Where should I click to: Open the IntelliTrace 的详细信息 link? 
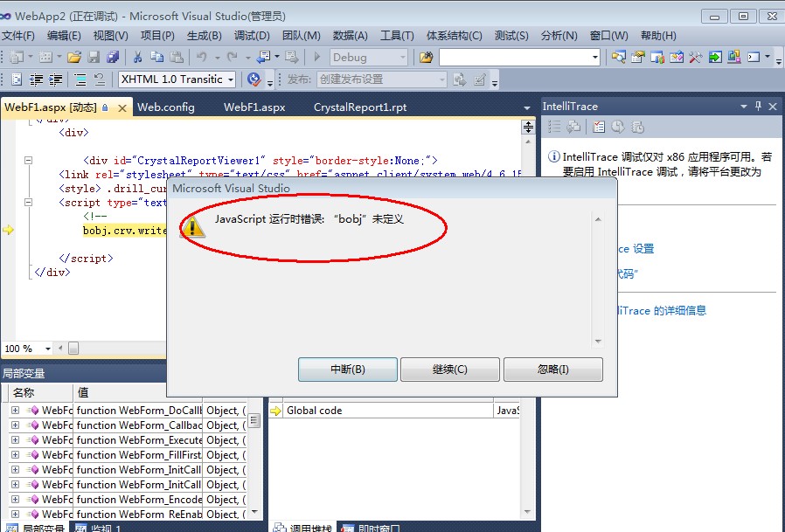click(x=662, y=311)
